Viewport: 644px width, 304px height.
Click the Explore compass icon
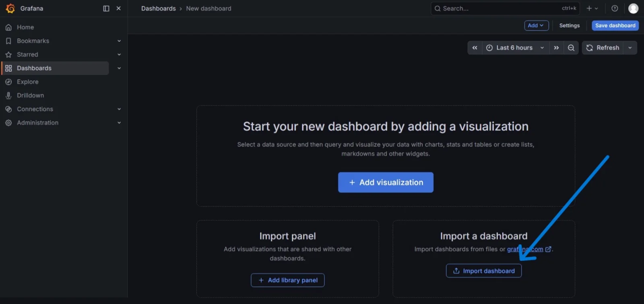tap(8, 82)
